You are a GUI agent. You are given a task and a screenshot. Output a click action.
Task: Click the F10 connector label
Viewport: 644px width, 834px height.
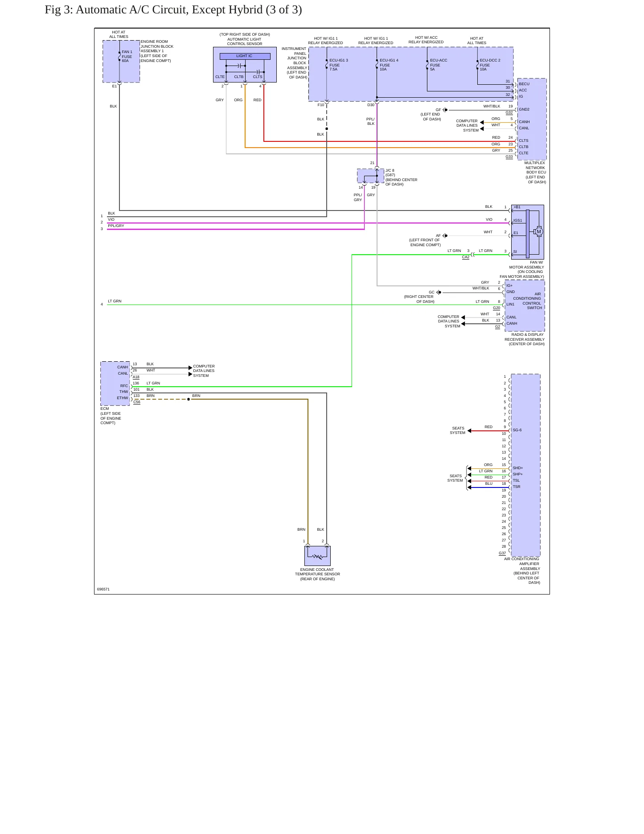click(321, 105)
